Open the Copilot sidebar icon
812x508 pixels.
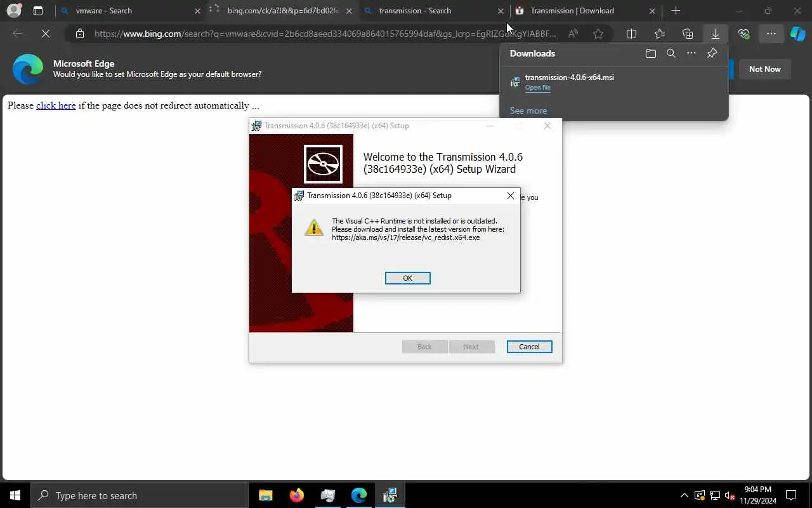(x=797, y=34)
